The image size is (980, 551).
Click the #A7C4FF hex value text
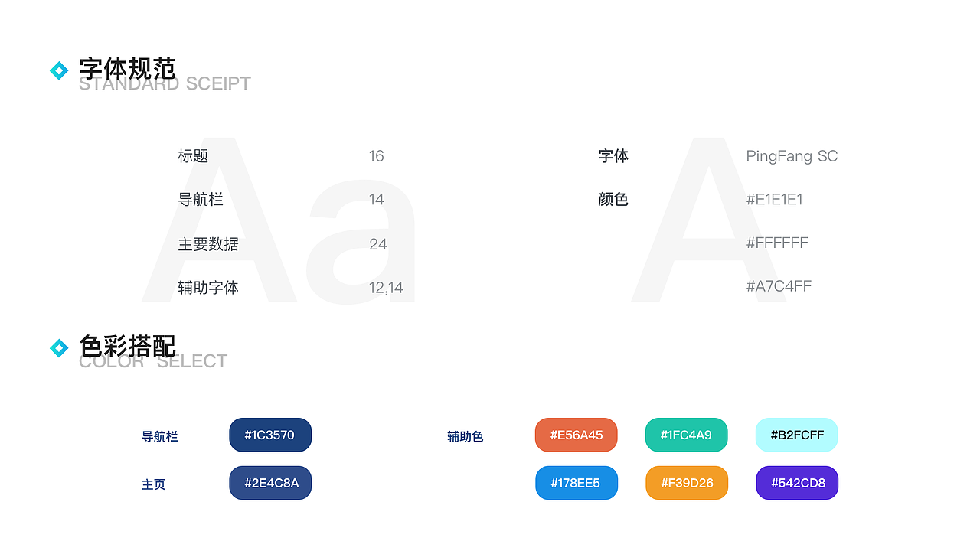pos(779,285)
